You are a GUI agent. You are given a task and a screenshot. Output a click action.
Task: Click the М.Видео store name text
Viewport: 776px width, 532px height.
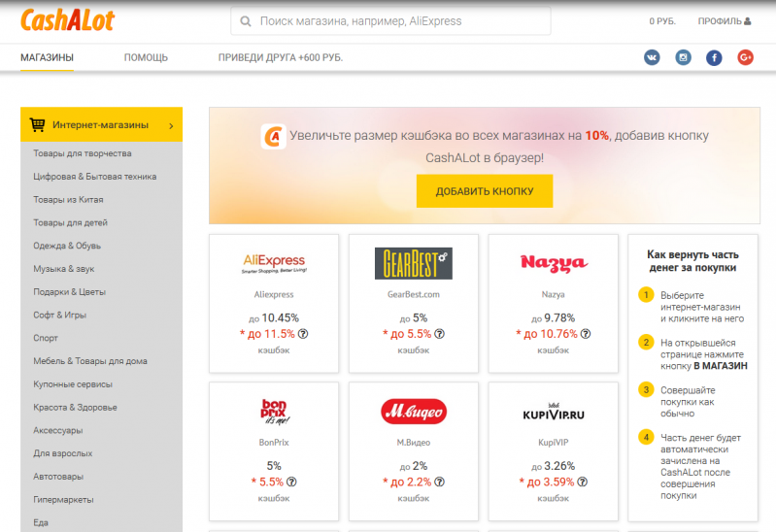pyautogui.click(x=413, y=443)
